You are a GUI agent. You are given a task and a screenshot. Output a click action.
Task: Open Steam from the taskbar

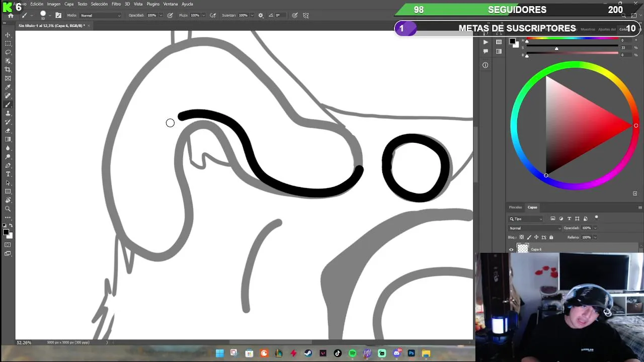pyautogui.click(x=308, y=353)
